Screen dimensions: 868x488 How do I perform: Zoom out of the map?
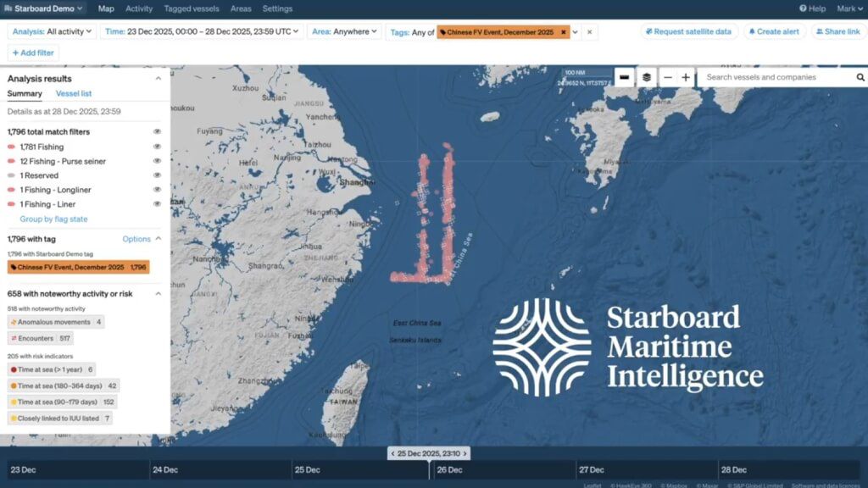point(668,77)
